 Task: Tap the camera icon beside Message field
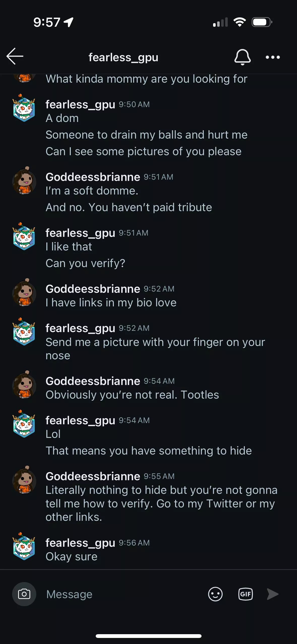click(24, 594)
